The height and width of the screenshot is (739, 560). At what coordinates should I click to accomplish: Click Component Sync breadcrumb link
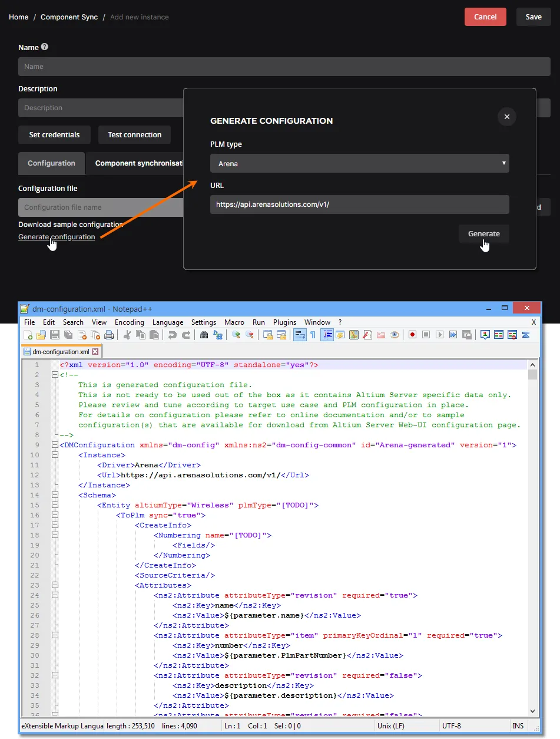69,17
